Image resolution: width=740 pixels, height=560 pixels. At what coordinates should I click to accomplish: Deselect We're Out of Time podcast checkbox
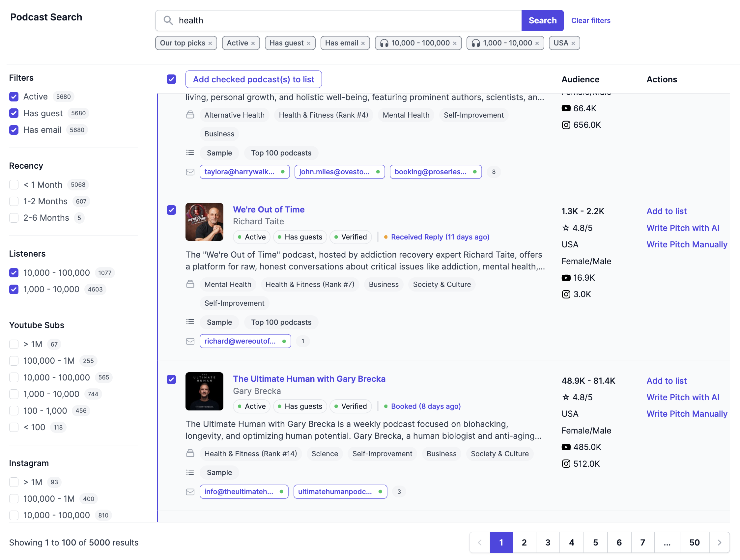[171, 210]
